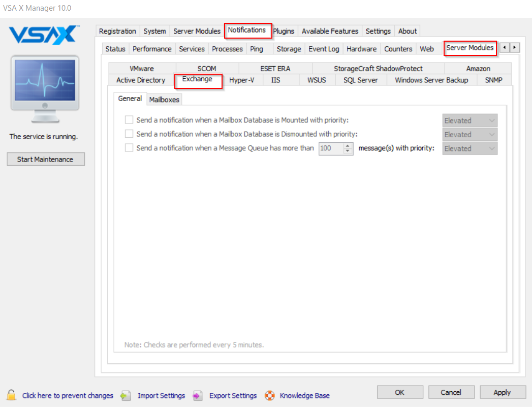Open the Plugins tab
Image resolution: width=532 pixels, height=407 pixels.
tap(284, 31)
